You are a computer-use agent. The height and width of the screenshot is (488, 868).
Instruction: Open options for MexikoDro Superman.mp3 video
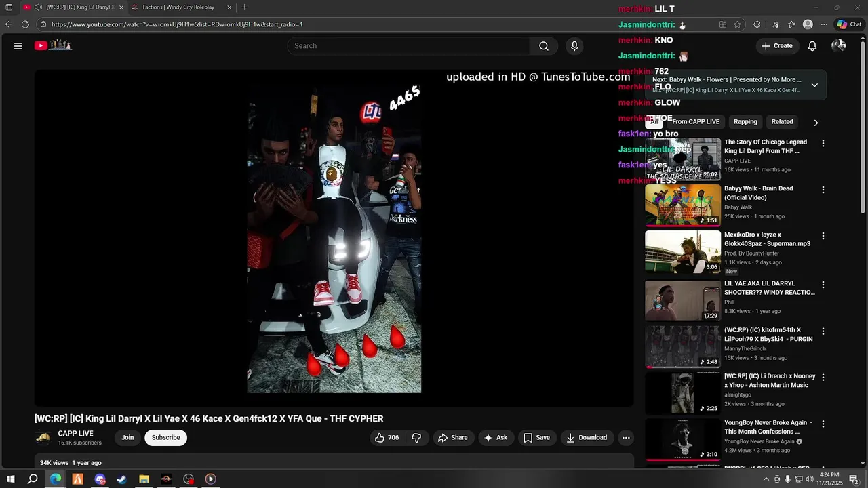click(x=823, y=237)
